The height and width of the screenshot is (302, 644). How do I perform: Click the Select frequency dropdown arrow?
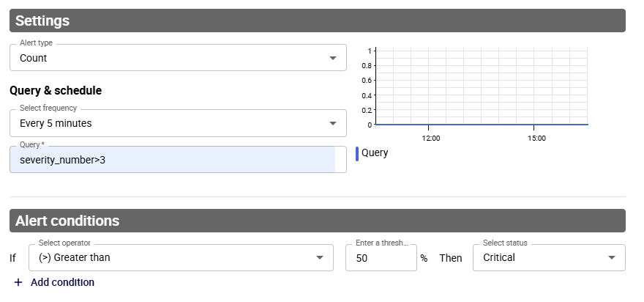click(333, 123)
